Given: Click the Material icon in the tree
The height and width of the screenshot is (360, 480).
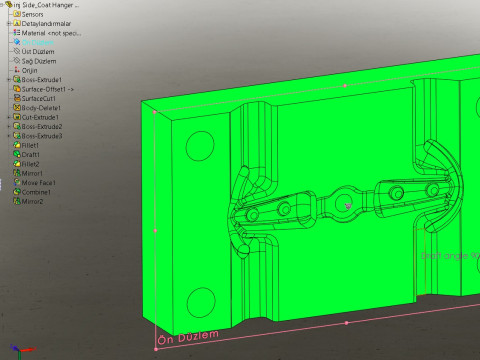Looking at the screenshot, I should tap(17, 33).
